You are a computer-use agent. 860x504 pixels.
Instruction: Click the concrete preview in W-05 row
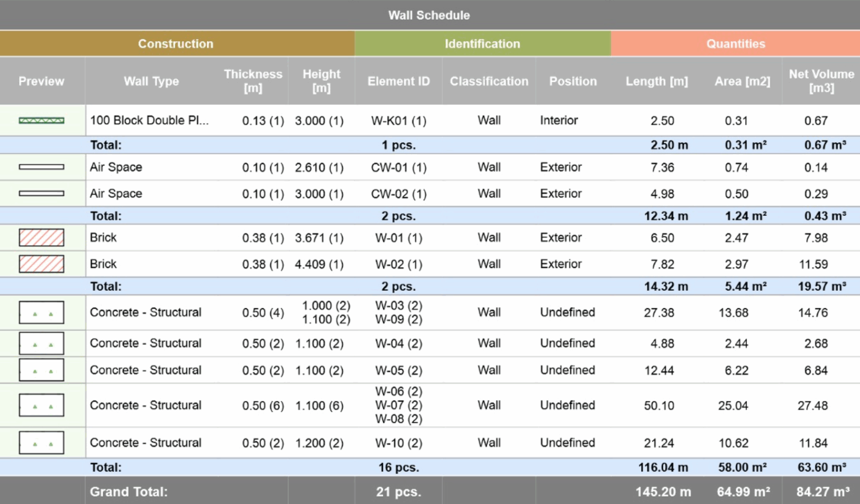[x=41, y=370]
